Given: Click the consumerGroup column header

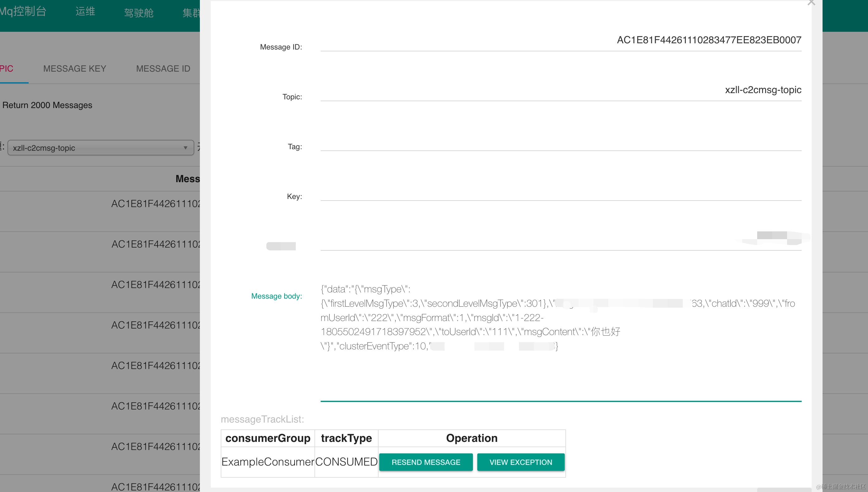Looking at the screenshot, I should pos(267,438).
